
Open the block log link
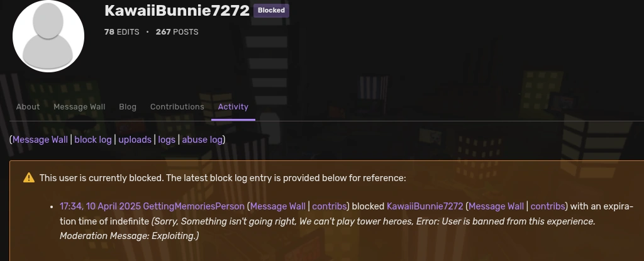tap(93, 140)
